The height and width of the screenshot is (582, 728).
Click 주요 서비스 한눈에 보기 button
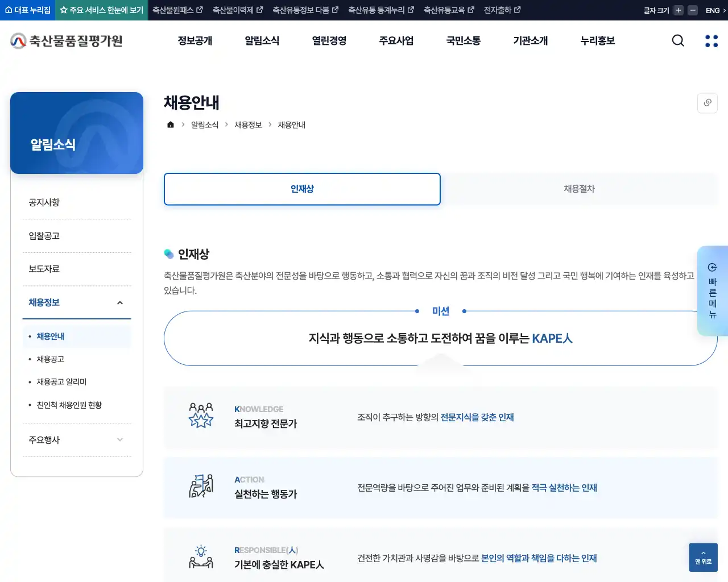click(100, 10)
